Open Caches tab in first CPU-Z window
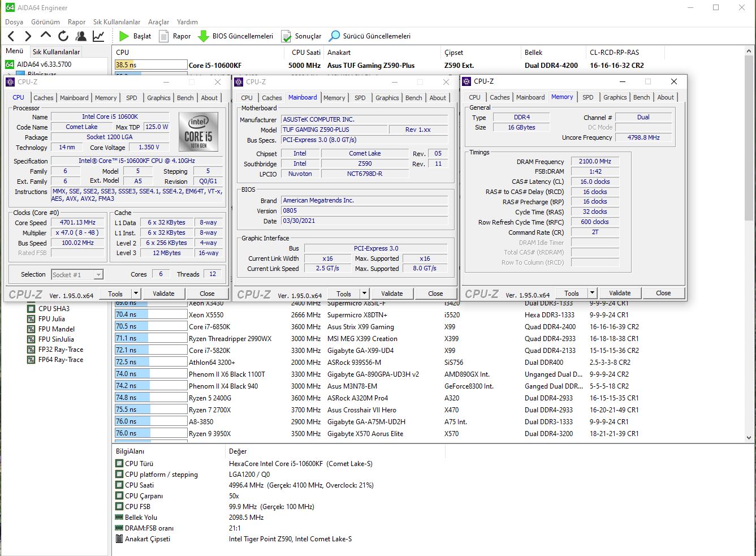Screen dimensions: 756x556 [x=43, y=98]
